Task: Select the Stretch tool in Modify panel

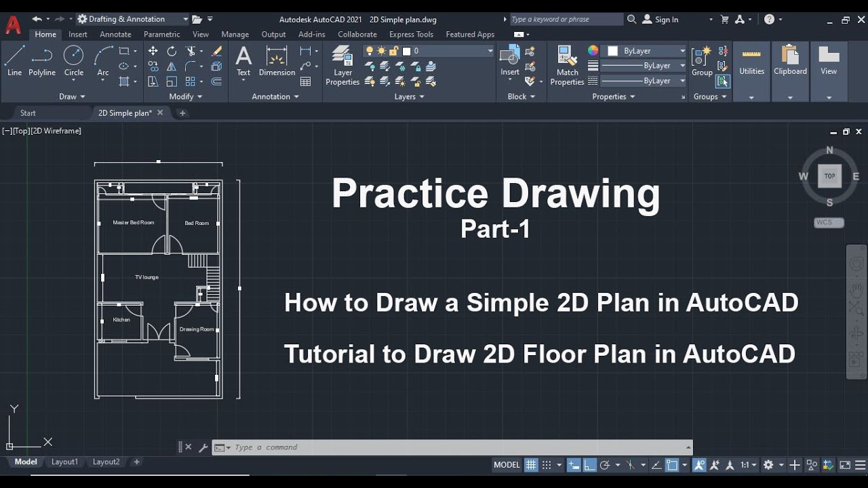Action: click(153, 81)
